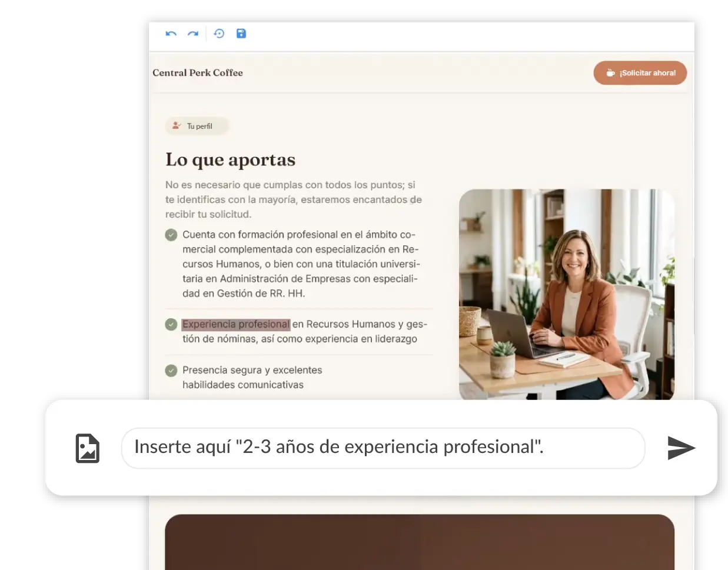728x570 pixels.
Task: Open the version history clock icon
Action: coord(219,34)
